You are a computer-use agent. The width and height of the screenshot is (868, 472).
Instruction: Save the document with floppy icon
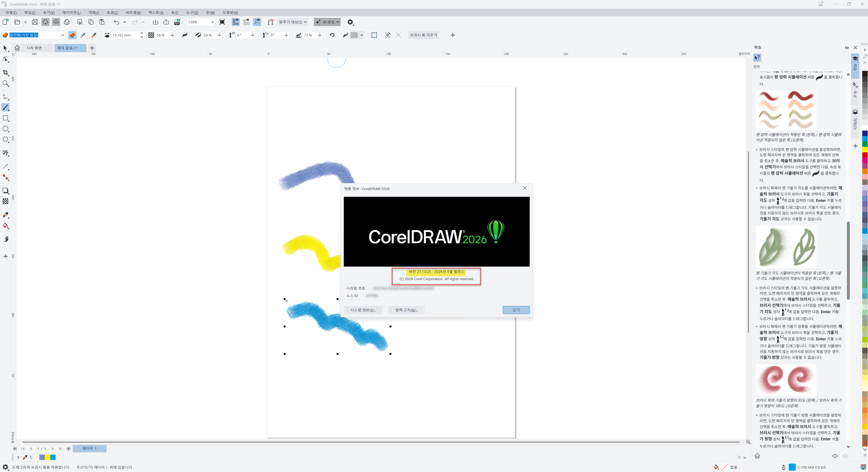[35, 22]
